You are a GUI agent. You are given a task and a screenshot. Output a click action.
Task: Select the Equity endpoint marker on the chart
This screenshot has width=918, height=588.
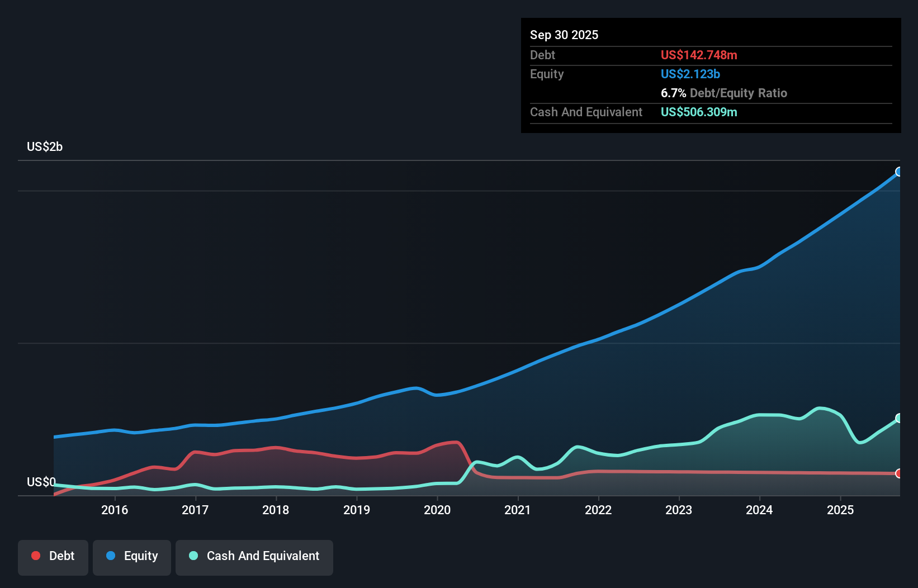pyautogui.click(x=899, y=172)
